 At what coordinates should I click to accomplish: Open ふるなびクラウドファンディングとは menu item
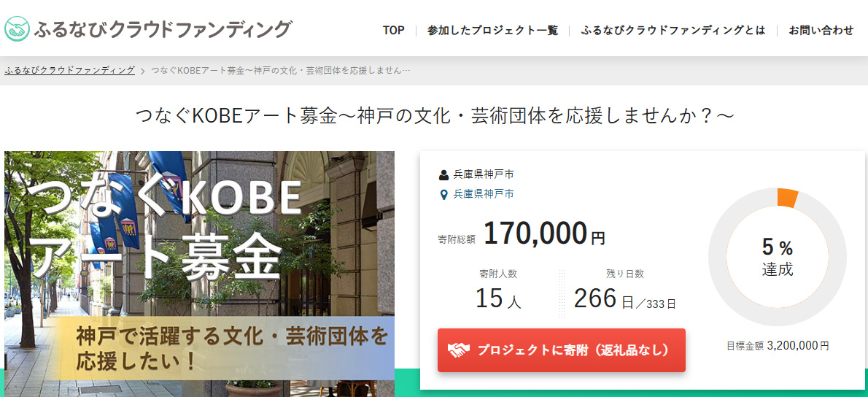673,31
